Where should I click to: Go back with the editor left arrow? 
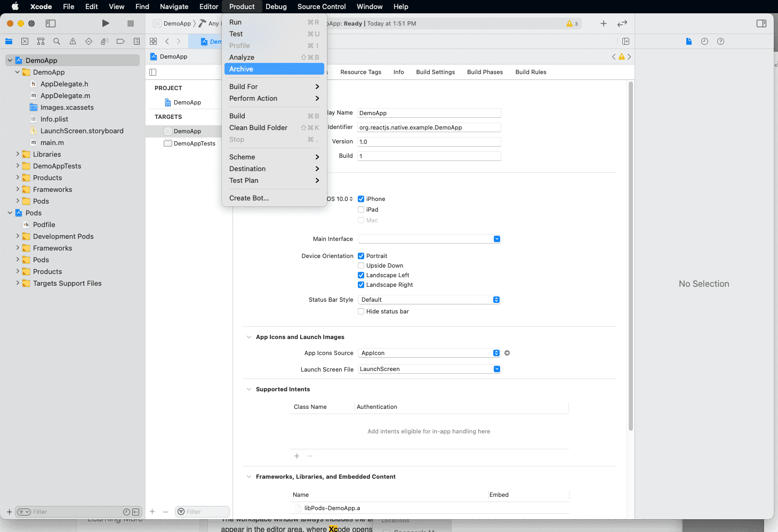(167, 41)
